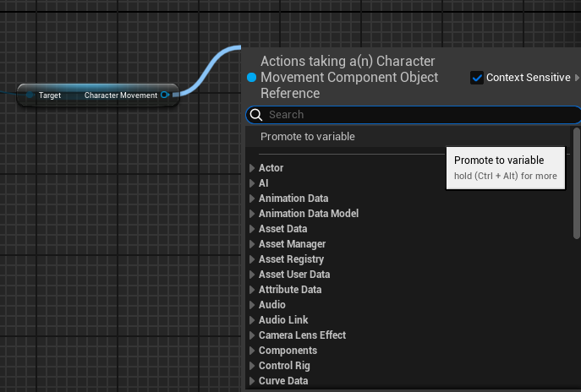Select the Components label
The image size is (581, 392).
288,350
